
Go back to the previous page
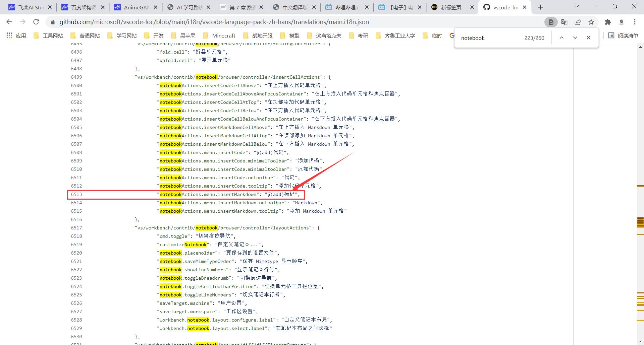9,22
